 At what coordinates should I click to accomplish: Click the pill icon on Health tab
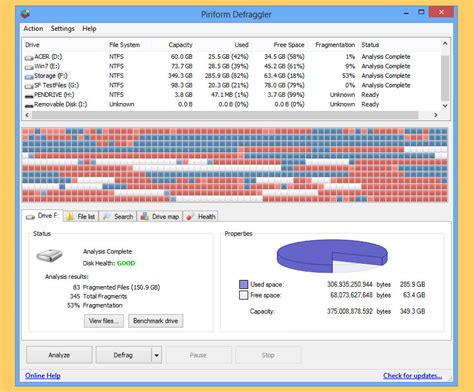pos(190,216)
